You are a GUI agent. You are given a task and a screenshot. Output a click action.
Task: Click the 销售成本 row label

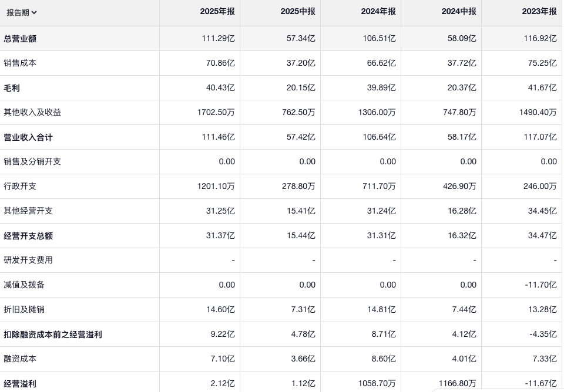pyautogui.click(x=20, y=63)
